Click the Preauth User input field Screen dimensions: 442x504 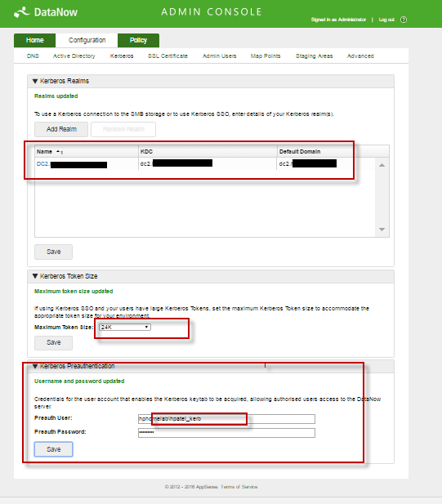click(226, 419)
